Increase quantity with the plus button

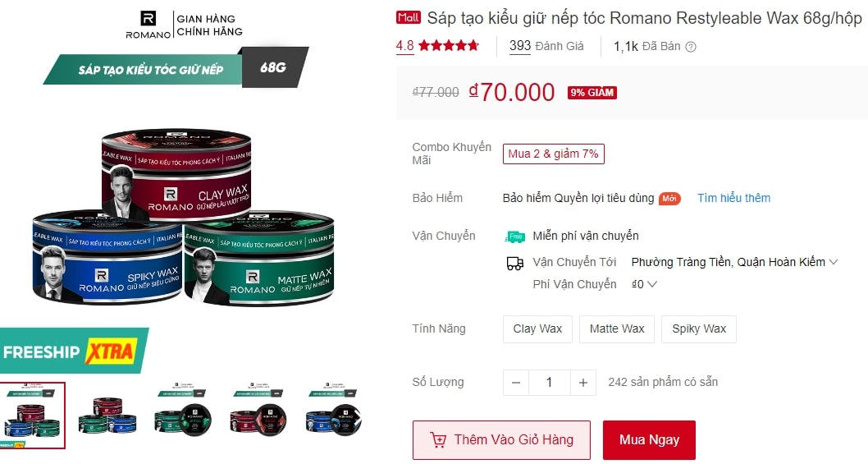(583, 383)
